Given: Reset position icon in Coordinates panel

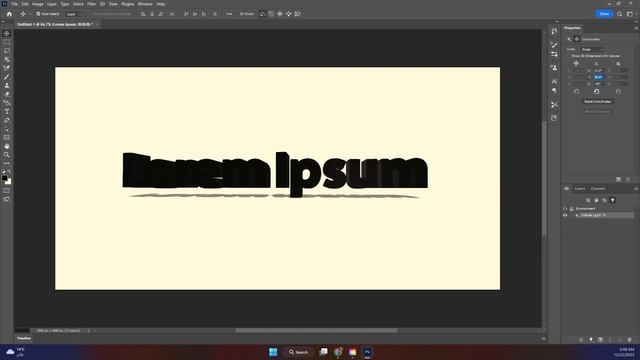Looking at the screenshot, I should click(x=576, y=91).
